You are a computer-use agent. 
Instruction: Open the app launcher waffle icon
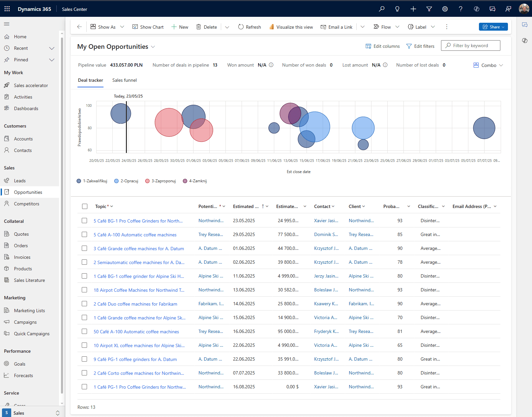pos(7,9)
